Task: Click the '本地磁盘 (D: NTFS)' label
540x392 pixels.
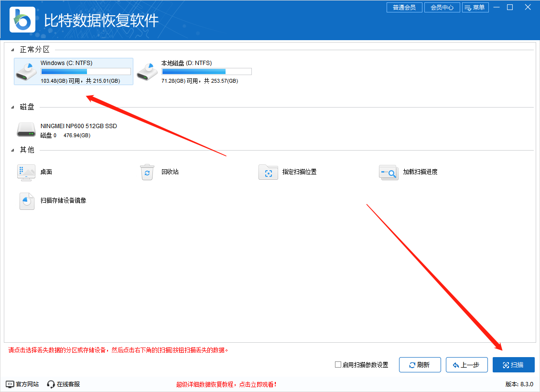Action: (x=187, y=63)
